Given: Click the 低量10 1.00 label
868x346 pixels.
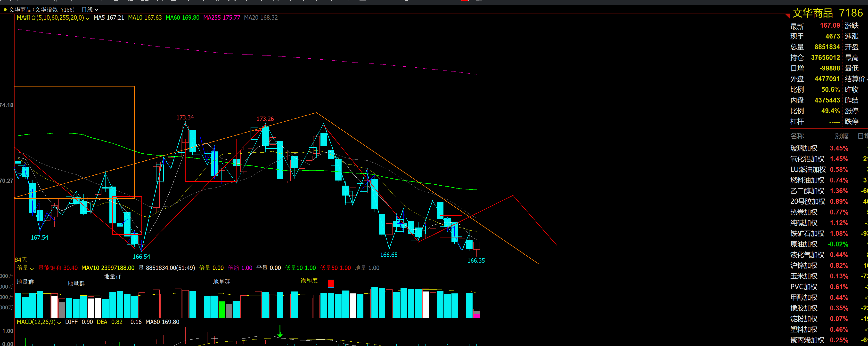Looking at the screenshot, I should (x=300, y=268).
